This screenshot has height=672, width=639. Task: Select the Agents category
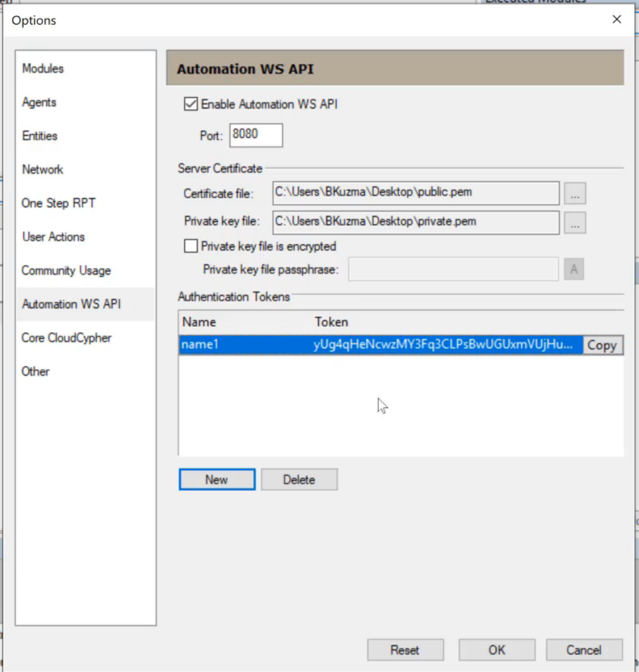[39, 102]
